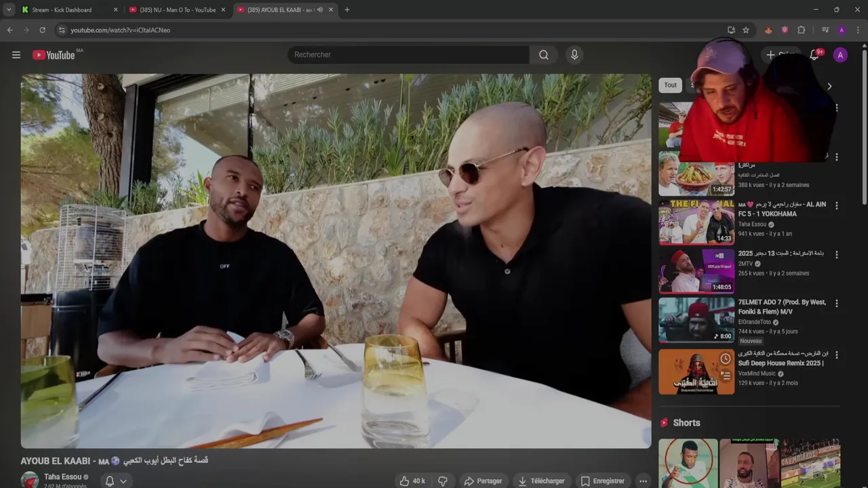Open the Taha Essou channel name
The image size is (868, 488).
tap(62, 476)
